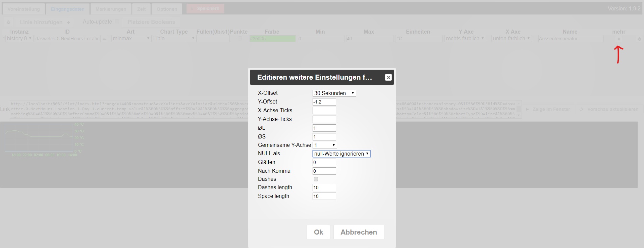The height and width of the screenshot is (248, 644).
Task: Open the Art minmax dropdown
Action: (131, 39)
